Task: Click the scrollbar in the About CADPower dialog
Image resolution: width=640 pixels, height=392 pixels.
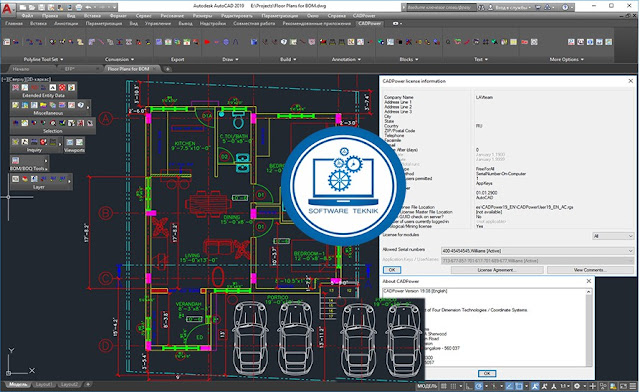Action: pyautogui.click(x=589, y=327)
